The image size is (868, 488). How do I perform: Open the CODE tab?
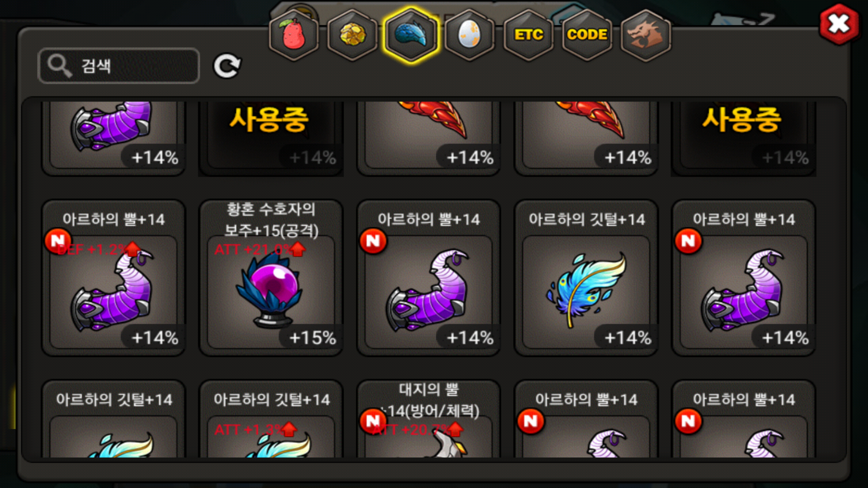(x=587, y=35)
